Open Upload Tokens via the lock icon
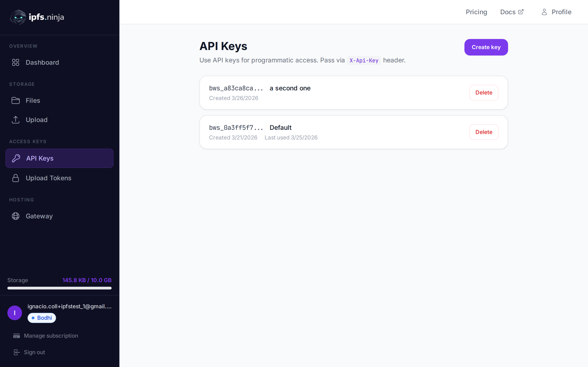 [16, 178]
